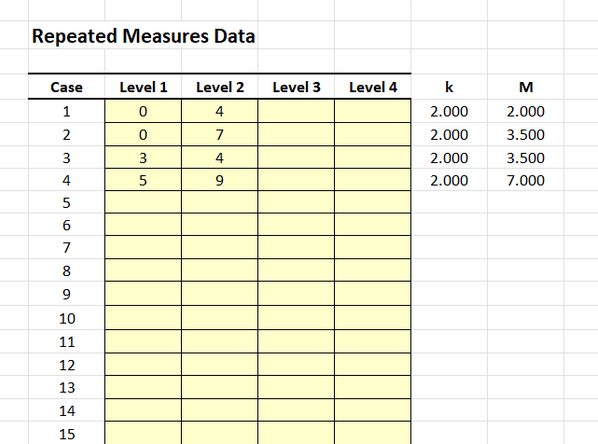The image size is (598, 444).
Task: Click case number 4 label
Action: pyautogui.click(x=66, y=180)
